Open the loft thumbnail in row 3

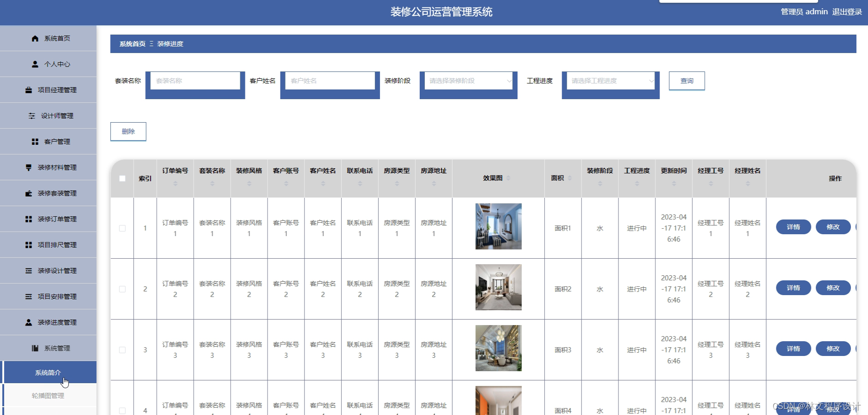pos(499,348)
